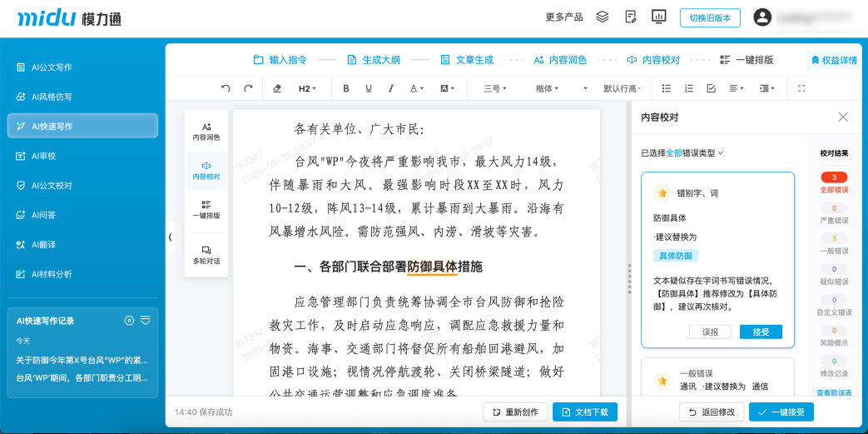868x434 pixels.
Task: Go to the 内容校对 step tab
Action: (652, 60)
